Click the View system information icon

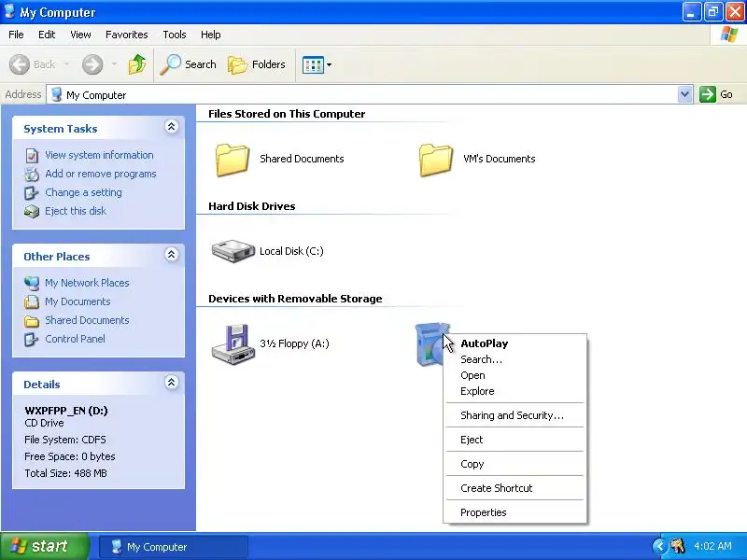coord(32,155)
